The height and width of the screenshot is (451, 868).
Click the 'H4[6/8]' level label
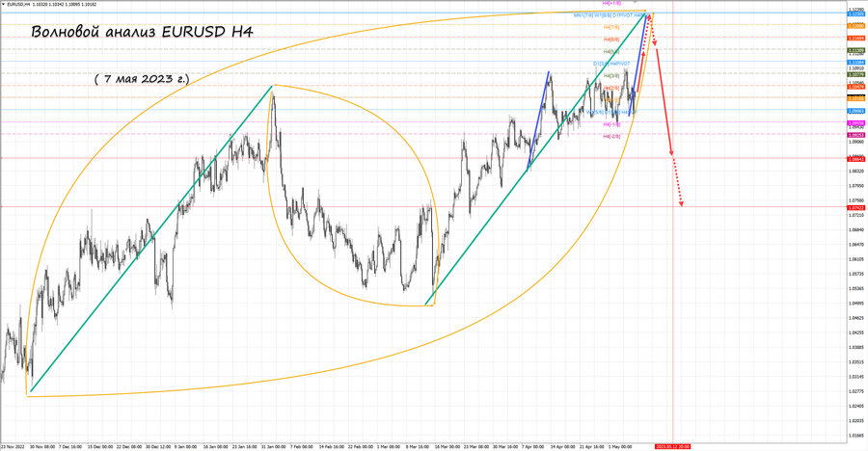pos(611,40)
